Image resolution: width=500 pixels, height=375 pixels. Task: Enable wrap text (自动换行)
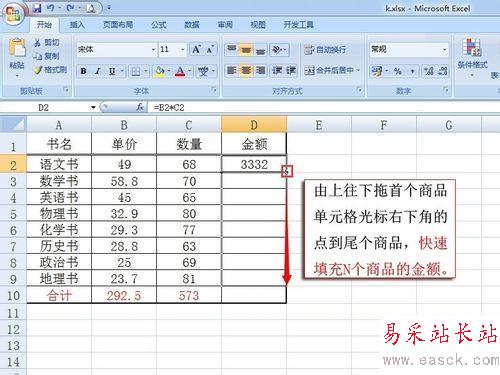click(x=325, y=50)
